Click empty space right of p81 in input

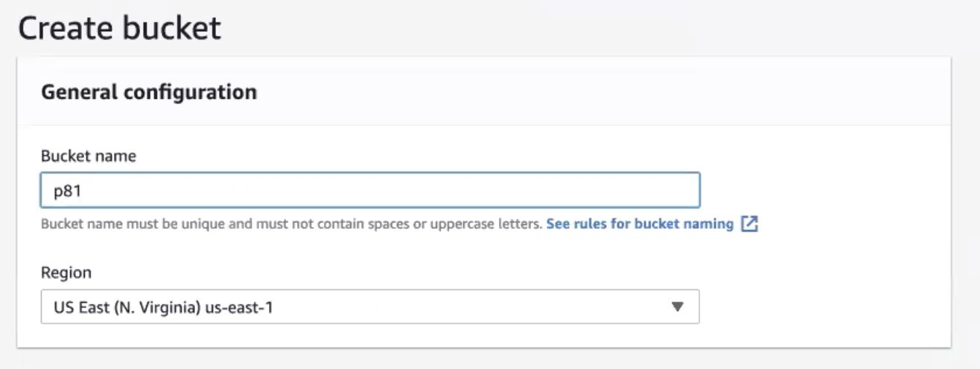pos(387,190)
